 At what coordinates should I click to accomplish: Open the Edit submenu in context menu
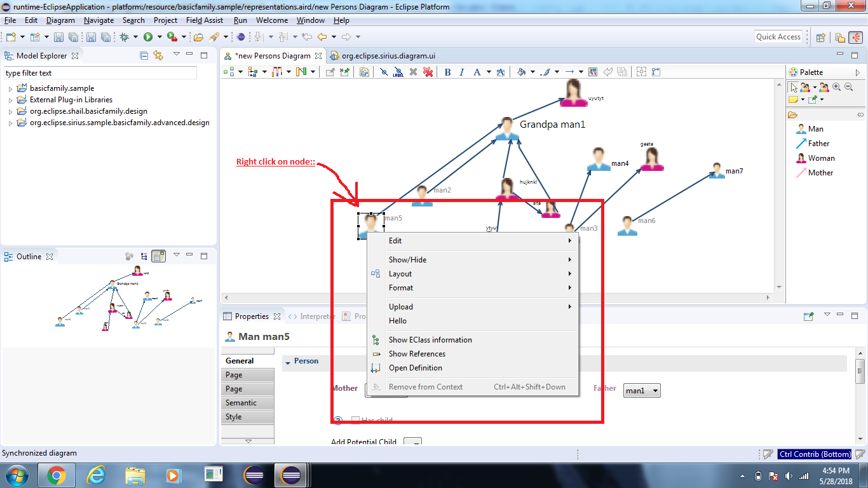click(x=473, y=241)
